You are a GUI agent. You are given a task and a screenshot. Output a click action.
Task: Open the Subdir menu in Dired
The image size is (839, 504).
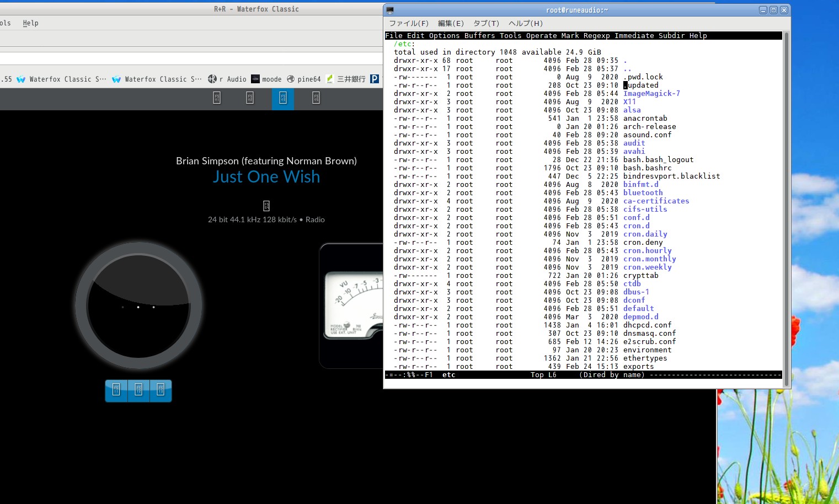tap(671, 35)
